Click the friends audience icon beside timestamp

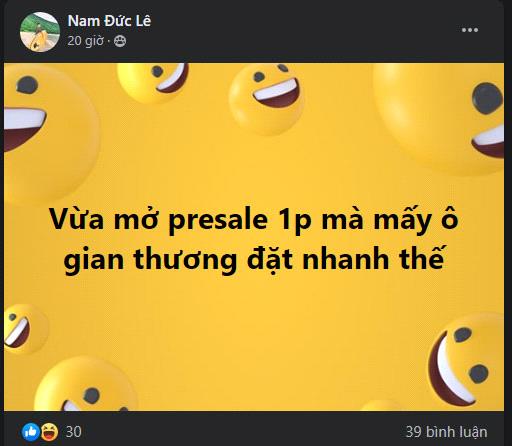coord(120,41)
